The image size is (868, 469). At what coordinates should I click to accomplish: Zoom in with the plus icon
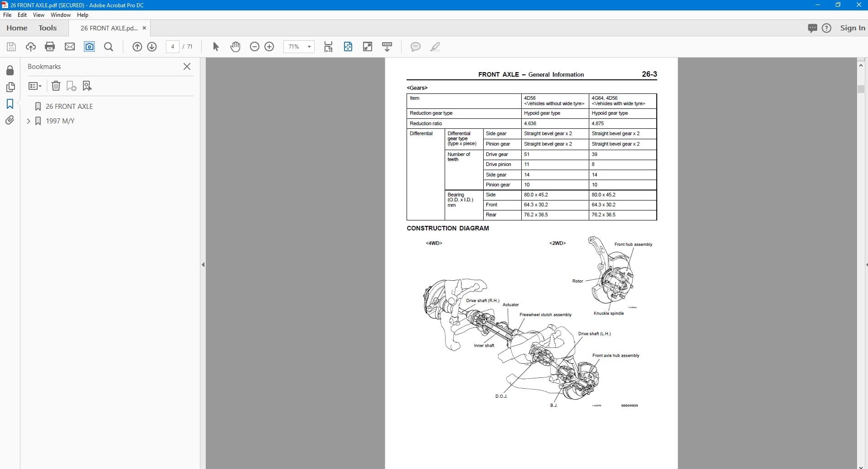[269, 47]
